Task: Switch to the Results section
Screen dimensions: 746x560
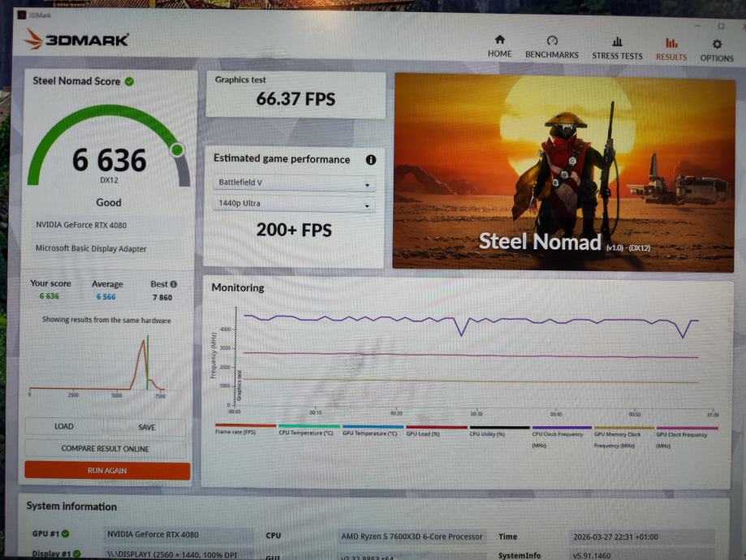Action: (671, 50)
